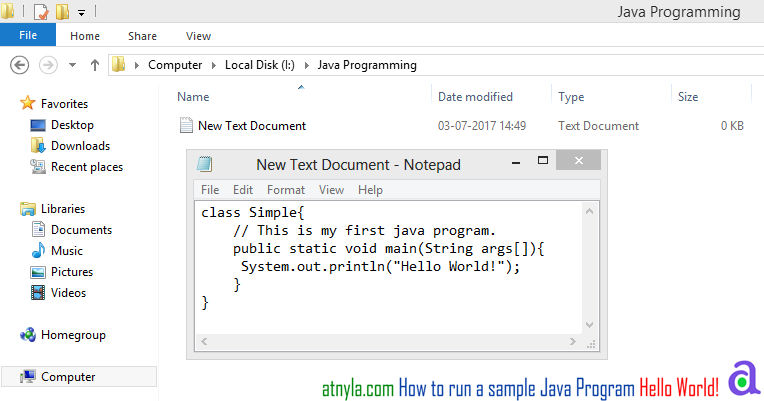Screen dimensions: 764x401
Task: Click the Explorer window folder icon in title bar
Action: pos(7,11)
